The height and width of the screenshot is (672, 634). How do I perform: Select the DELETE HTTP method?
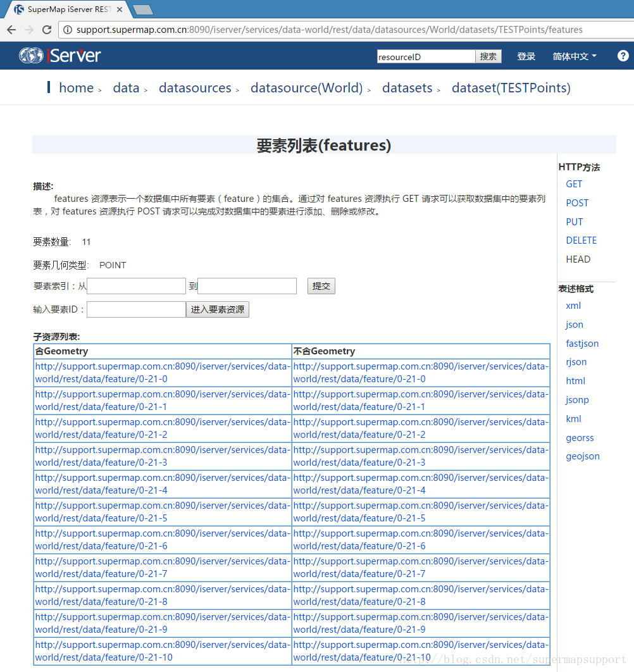click(581, 240)
